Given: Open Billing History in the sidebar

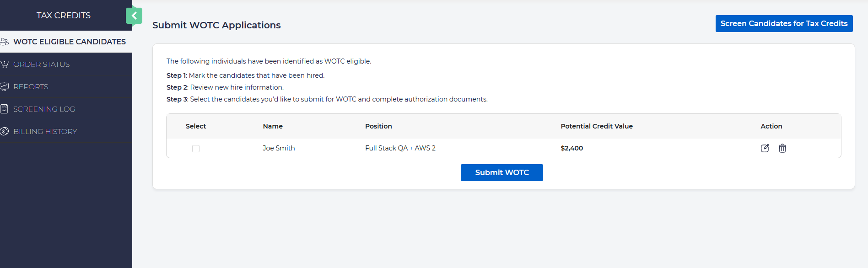Looking at the screenshot, I should coord(45,132).
